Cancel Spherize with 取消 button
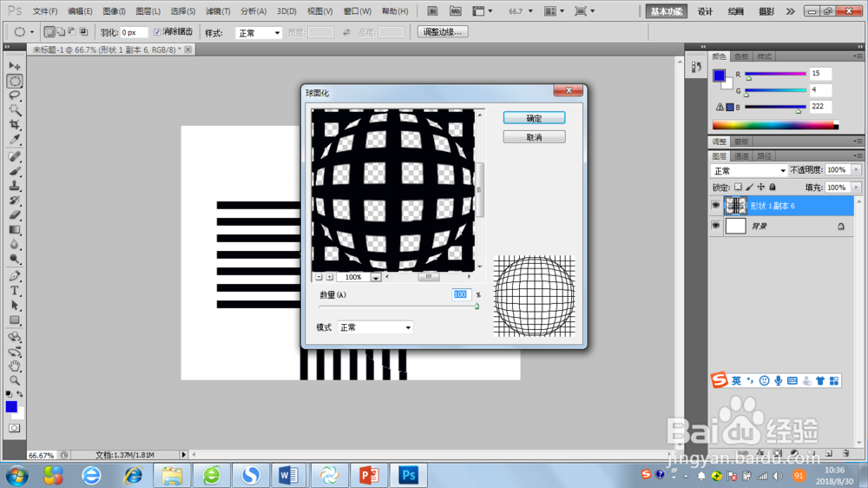The height and width of the screenshot is (488, 868). (x=534, y=137)
